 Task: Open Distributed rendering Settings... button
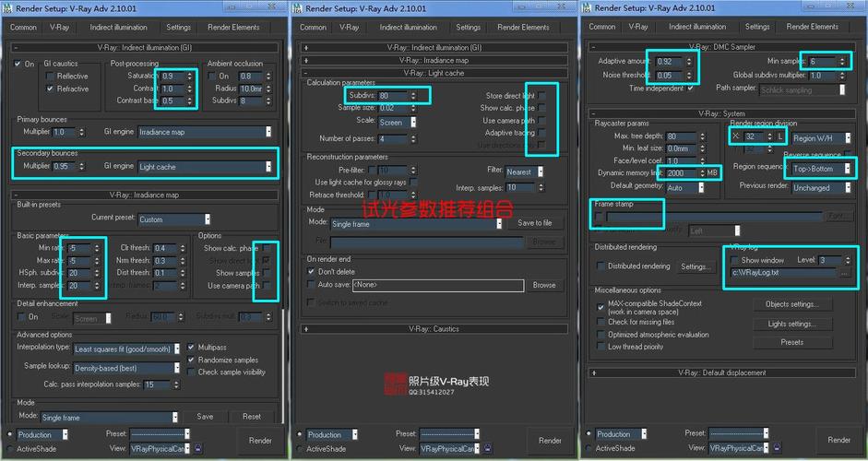(x=696, y=266)
